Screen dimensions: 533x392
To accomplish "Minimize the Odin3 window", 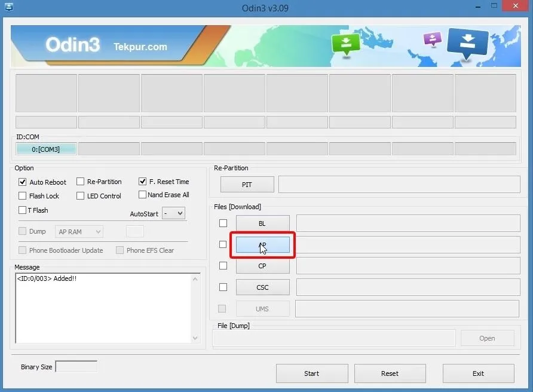I will pos(478,7).
